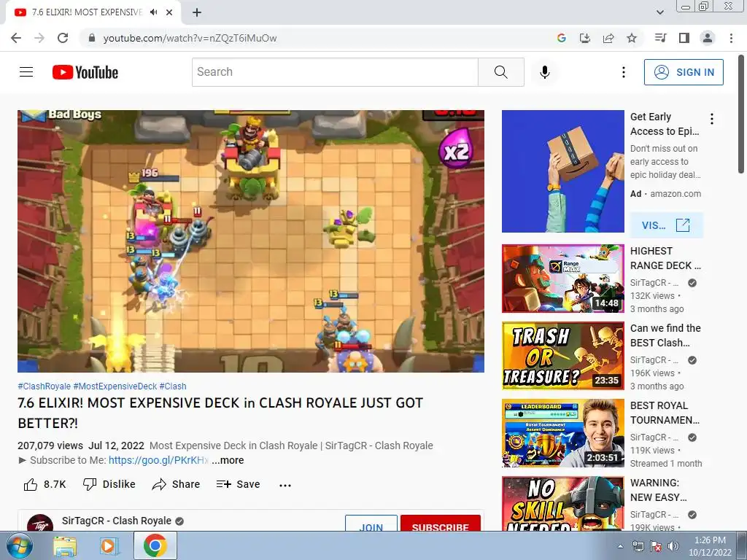Open the BEST ROYAL TOURNAMEN... title
This screenshot has height=560, width=747.
(x=665, y=413)
